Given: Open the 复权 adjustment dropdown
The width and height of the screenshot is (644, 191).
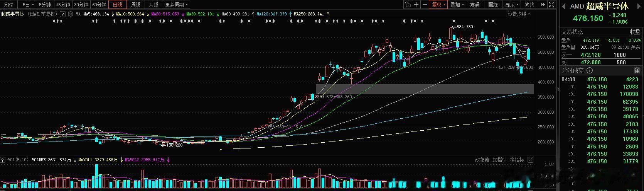Looking at the screenshot, I should 439,5.
